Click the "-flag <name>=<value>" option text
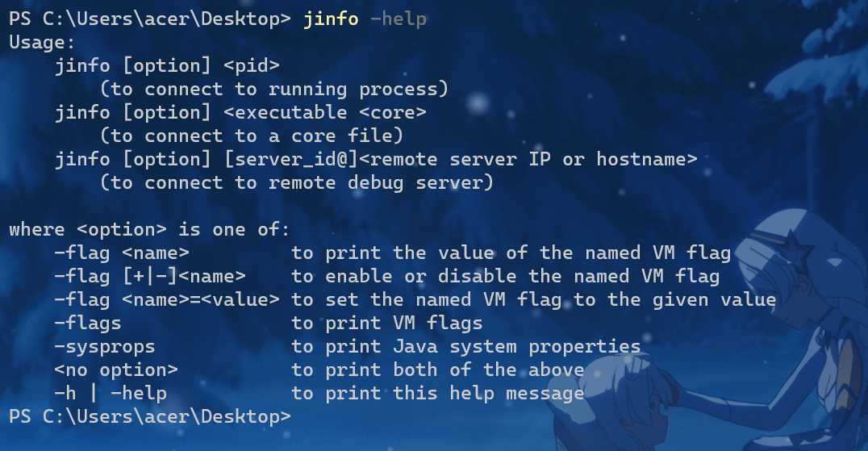Screen dimensions: 868x451 coord(166,300)
